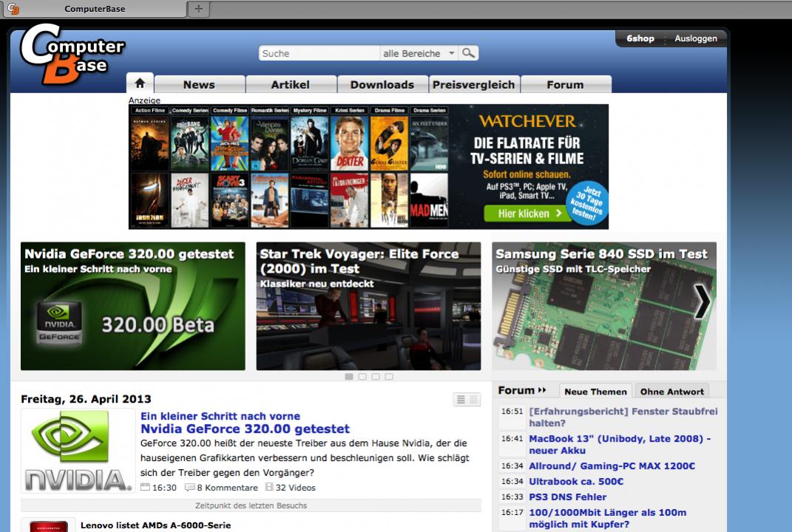Switch to the Neue Themen forum tab
Viewport: 792px width, 532px height.
point(595,392)
